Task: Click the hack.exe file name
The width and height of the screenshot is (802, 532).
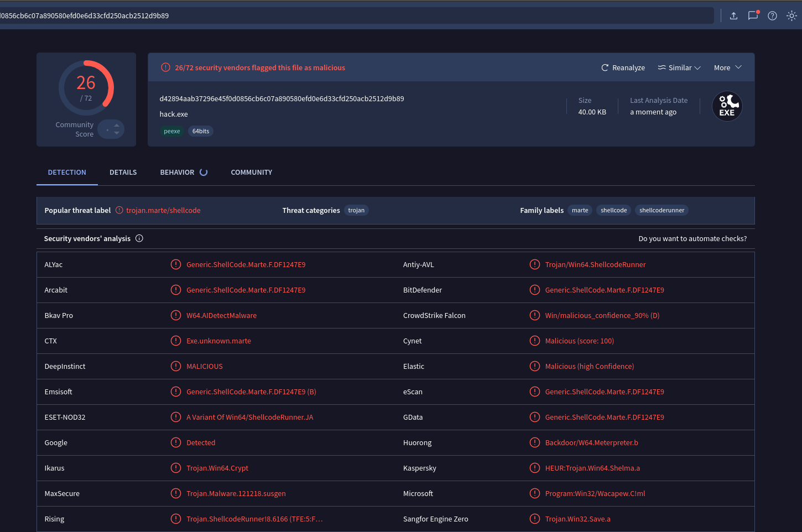Action: [x=174, y=114]
